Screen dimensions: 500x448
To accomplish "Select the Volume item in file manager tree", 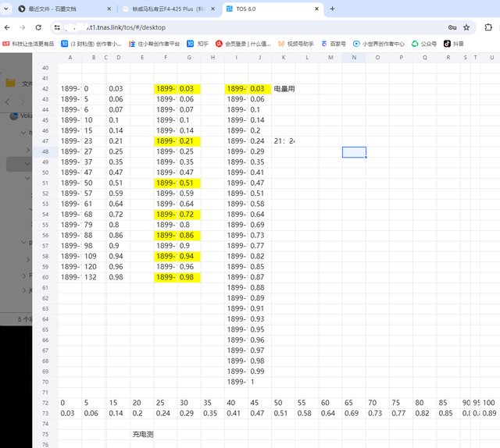I will pos(21,116).
